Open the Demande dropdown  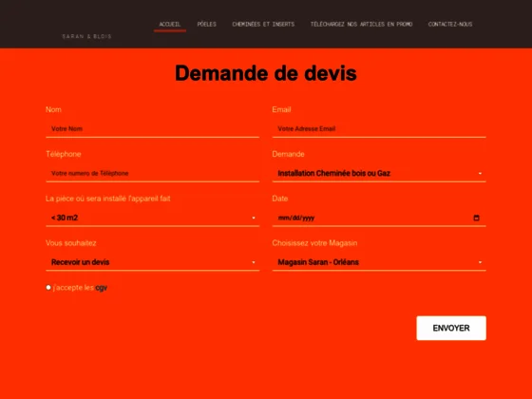pyautogui.click(x=379, y=173)
